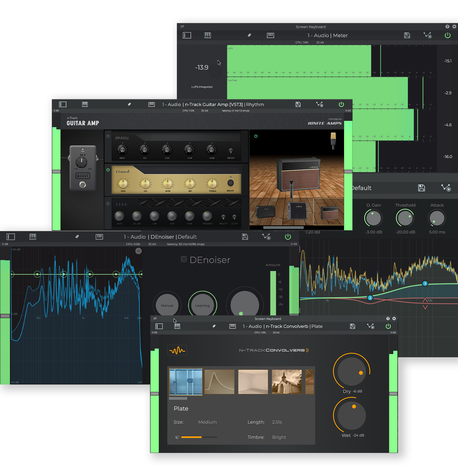The image size is (458, 476).
Task: Click cabinet list horizontal scrollbar
Action: (283, 227)
